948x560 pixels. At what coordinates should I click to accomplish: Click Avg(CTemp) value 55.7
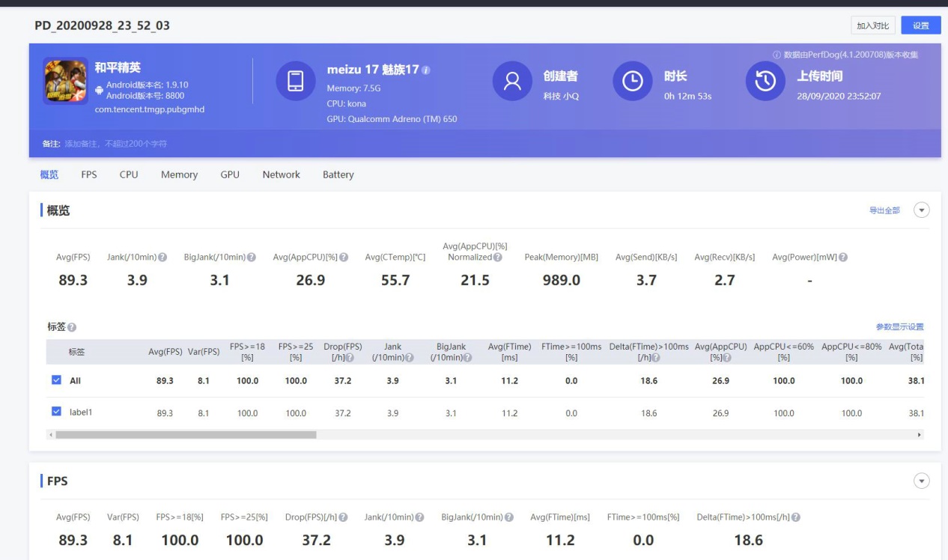395,281
